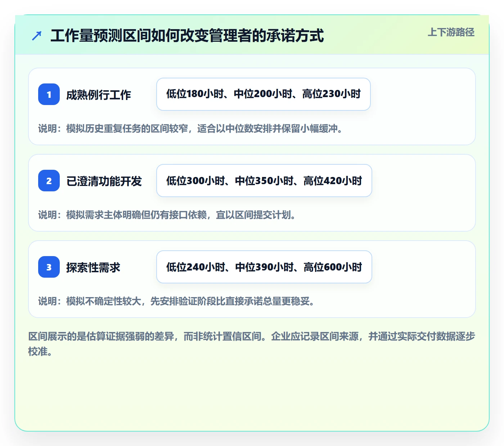Screen dimensions: 504x446
Task: Click the diagonal arrow icon beside the title
Action: 37,36
